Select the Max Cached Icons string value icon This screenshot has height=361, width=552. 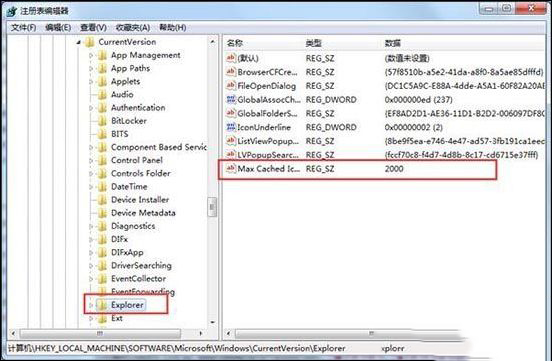tap(231, 168)
